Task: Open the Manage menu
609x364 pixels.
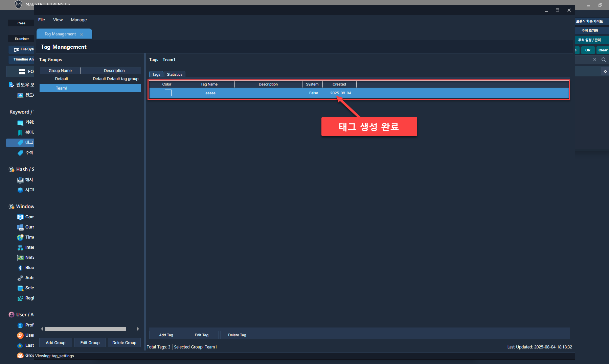Action: click(x=79, y=20)
